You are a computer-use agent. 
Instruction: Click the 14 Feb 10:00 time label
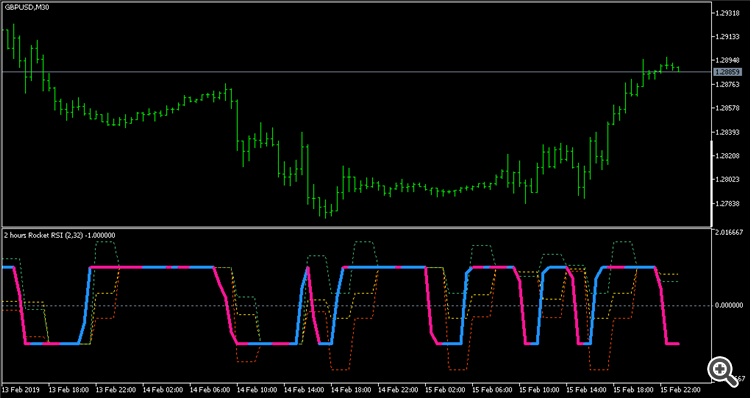[257, 390]
